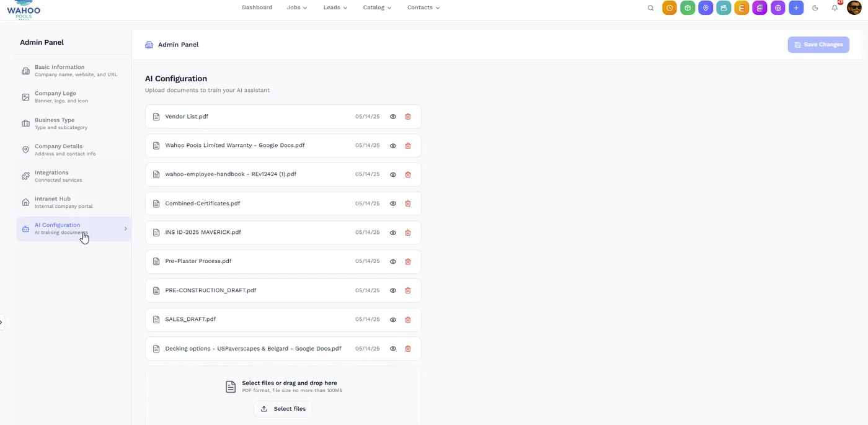Open the teal clapperboard shortcut
The image size is (868, 425).
(x=724, y=8)
